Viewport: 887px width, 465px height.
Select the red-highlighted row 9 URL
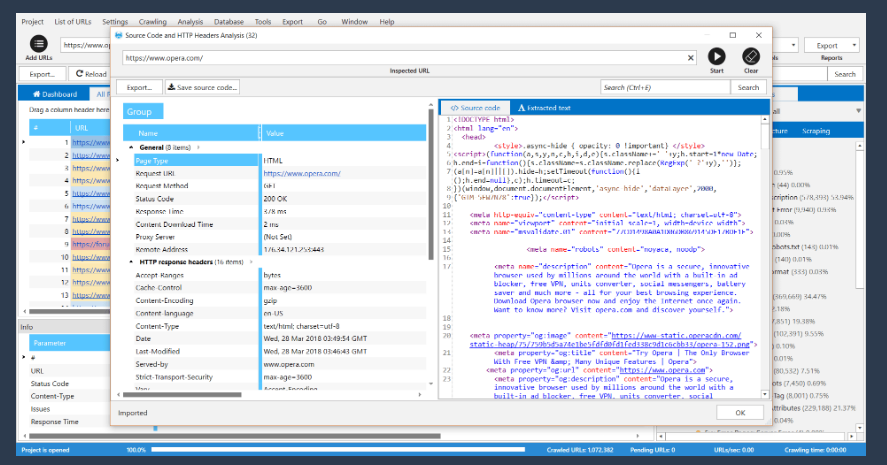click(x=91, y=244)
